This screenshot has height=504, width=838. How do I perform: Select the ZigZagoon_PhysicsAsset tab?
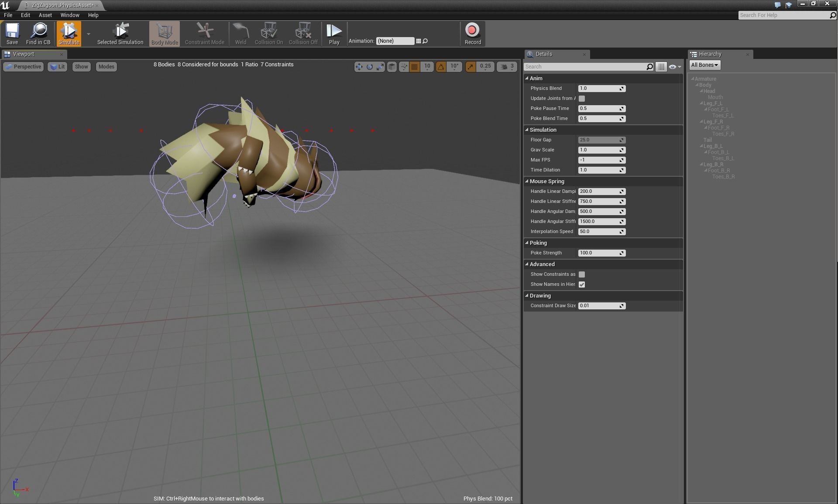click(61, 5)
